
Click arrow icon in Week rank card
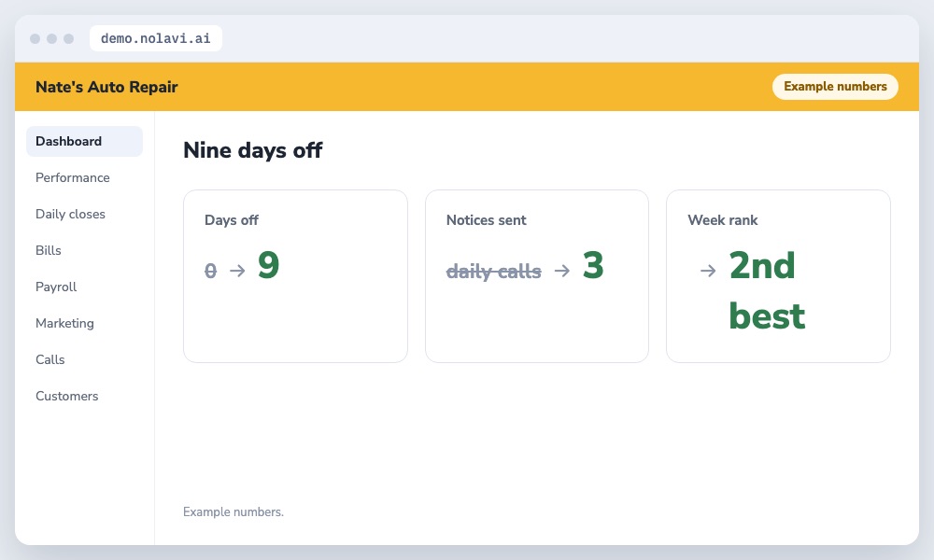[708, 271]
